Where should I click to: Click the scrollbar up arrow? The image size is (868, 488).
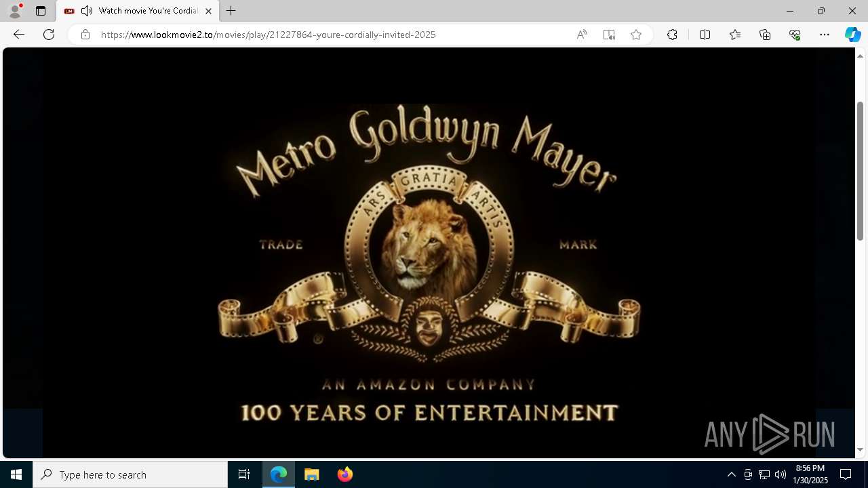point(860,55)
